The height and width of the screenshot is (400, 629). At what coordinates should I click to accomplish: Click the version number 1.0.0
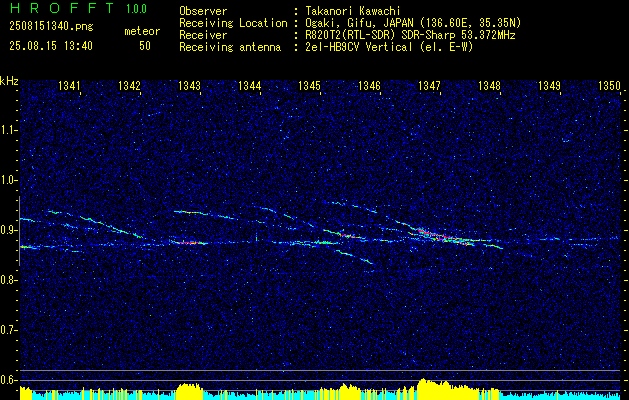coord(136,8)
